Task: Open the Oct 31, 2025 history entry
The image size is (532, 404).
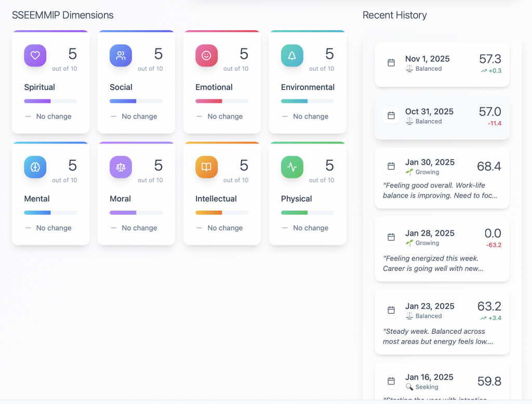Action: (442, 117)
